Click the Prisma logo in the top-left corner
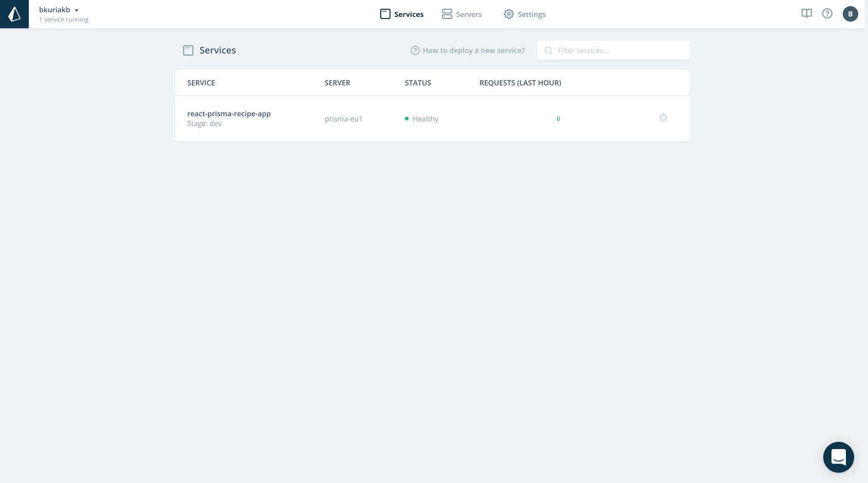This screenshot has height=483, width=868. coord(14,14)
